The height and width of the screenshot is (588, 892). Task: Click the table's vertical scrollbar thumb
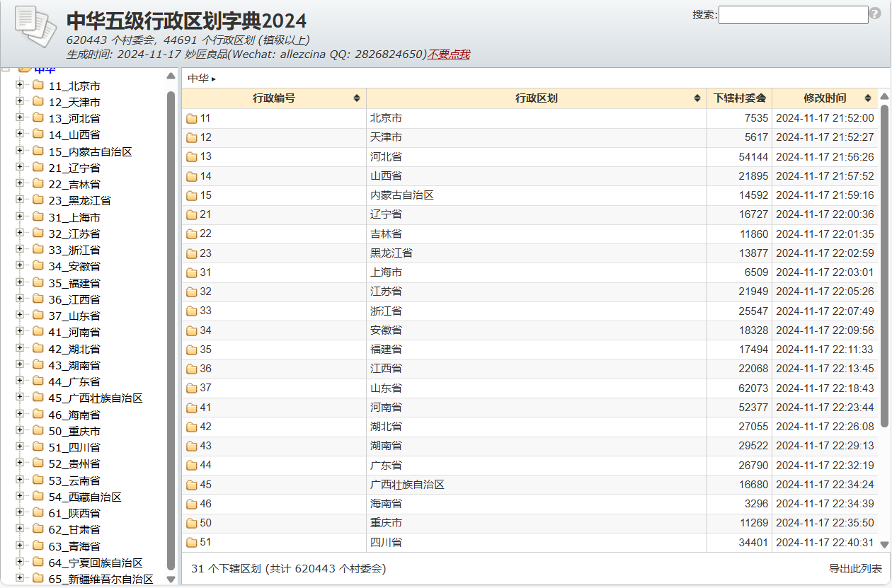(x=884, y=262)
